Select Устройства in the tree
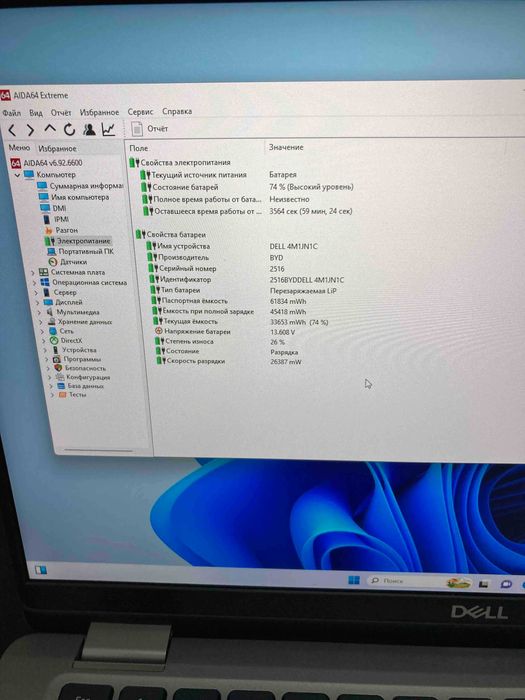Screen dimensions: 525x700 pyautogui.click(x=74, y=350)
